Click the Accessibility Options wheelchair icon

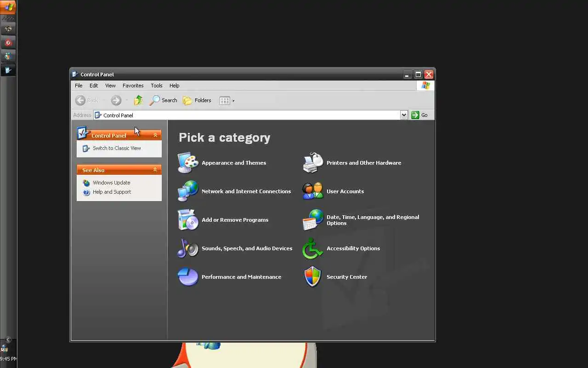point(313,248)
